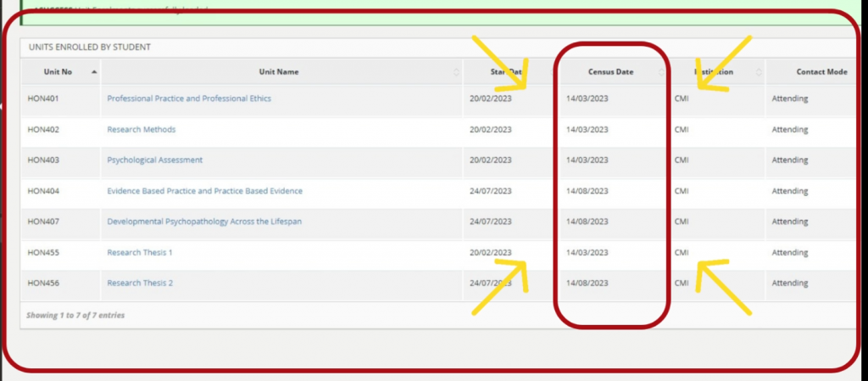Click HON401 start date 20/02/2023
The width and height of the screenshot is (868, 381).
[491, 98]
